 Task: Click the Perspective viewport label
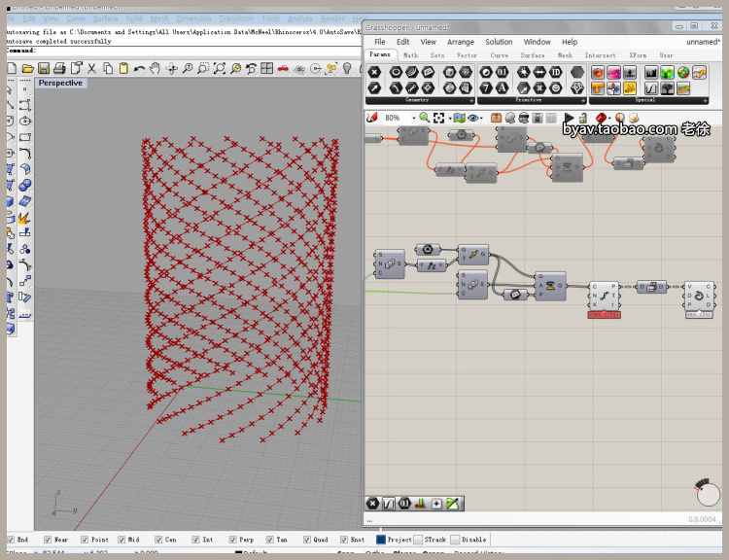[x=60, y=84]
